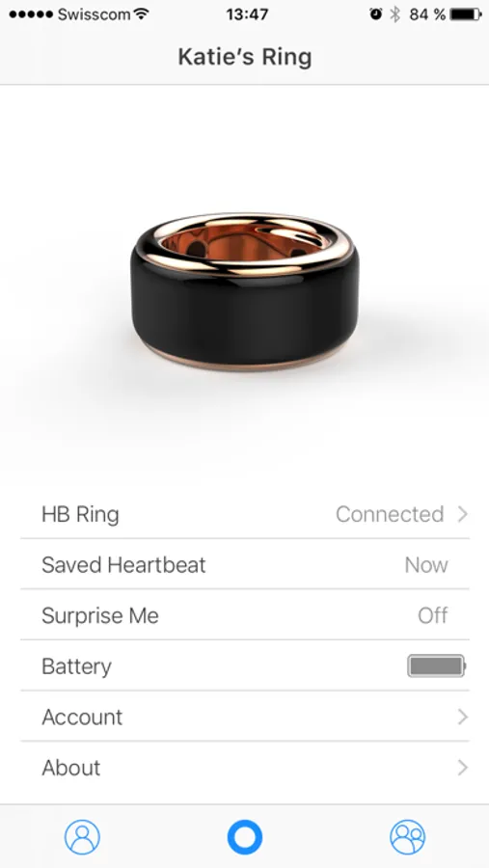Expand the Account row chevron
This screenshot has height=868, width=489.
(x=462, y=717)
